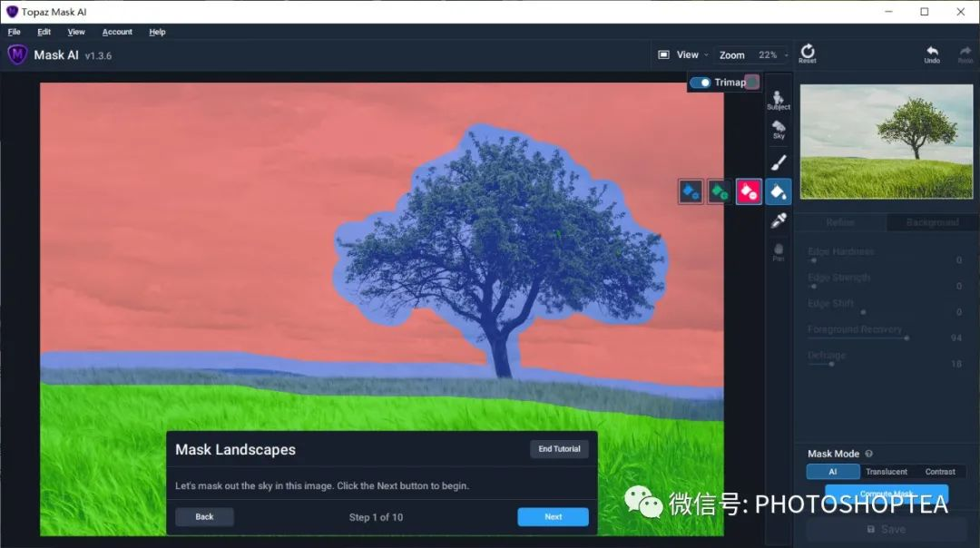Maximize the Topaz Mask AI window
The width and height of the screenshot is (980, 548).
coord(925,12)
